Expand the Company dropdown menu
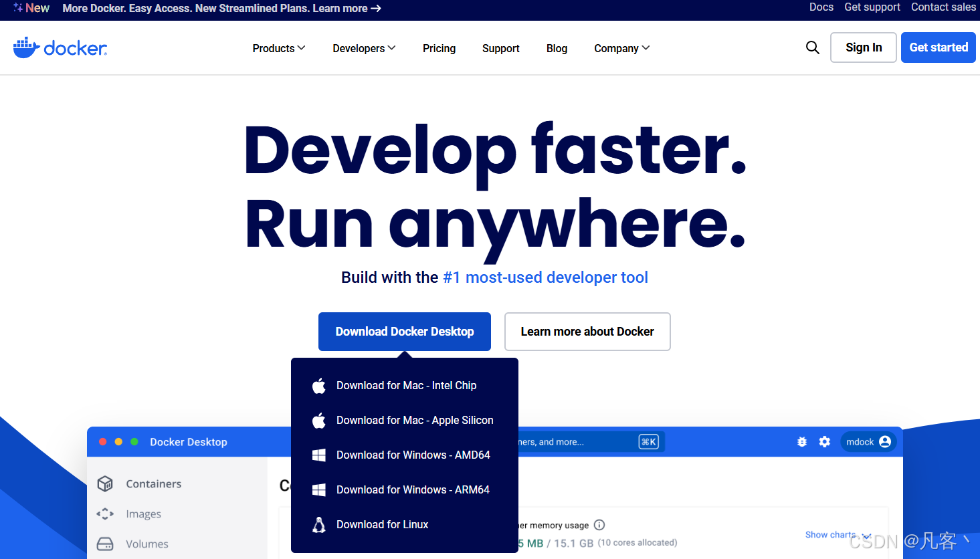The height and width of the screenshot is (559, 980). [x=621, y=48]
